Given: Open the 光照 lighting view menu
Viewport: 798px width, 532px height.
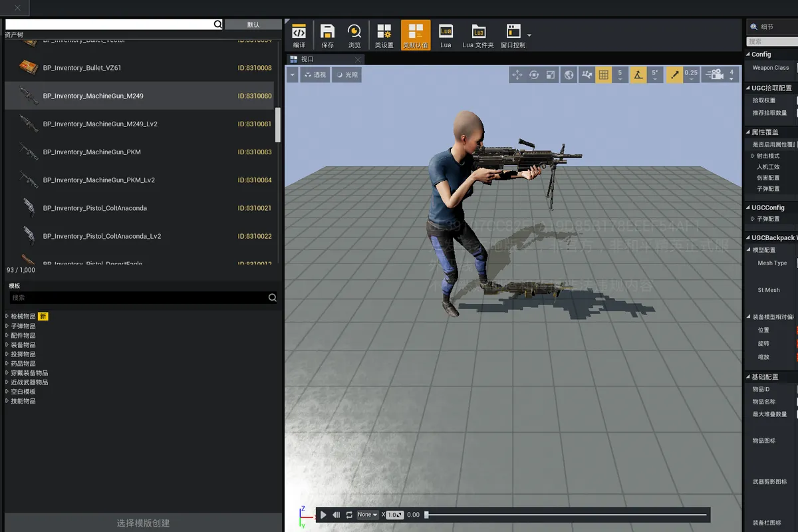Looking at the screenshot, I should (x=346, y=74).
